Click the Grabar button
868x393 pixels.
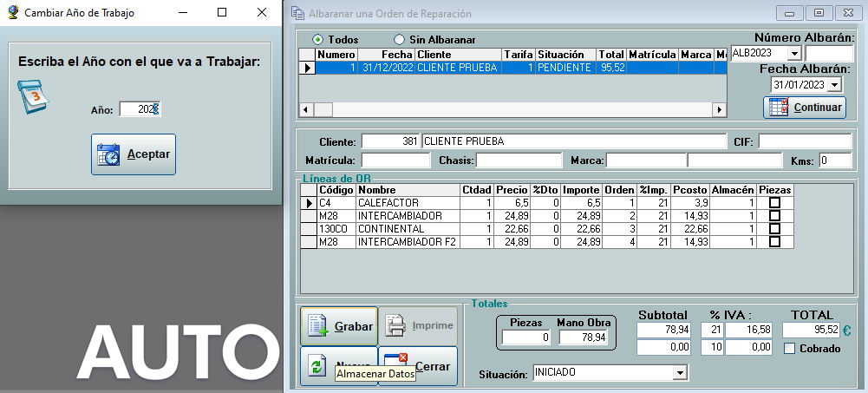(x=339, y=326)
